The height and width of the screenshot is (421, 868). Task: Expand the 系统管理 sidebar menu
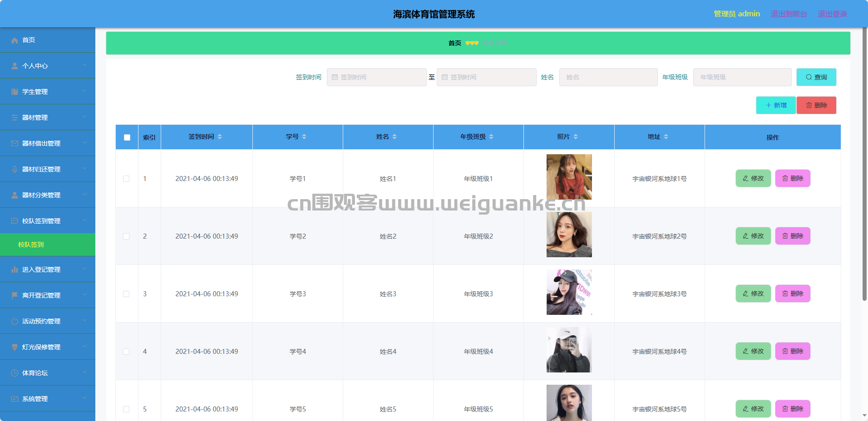(x=48, y=399)
